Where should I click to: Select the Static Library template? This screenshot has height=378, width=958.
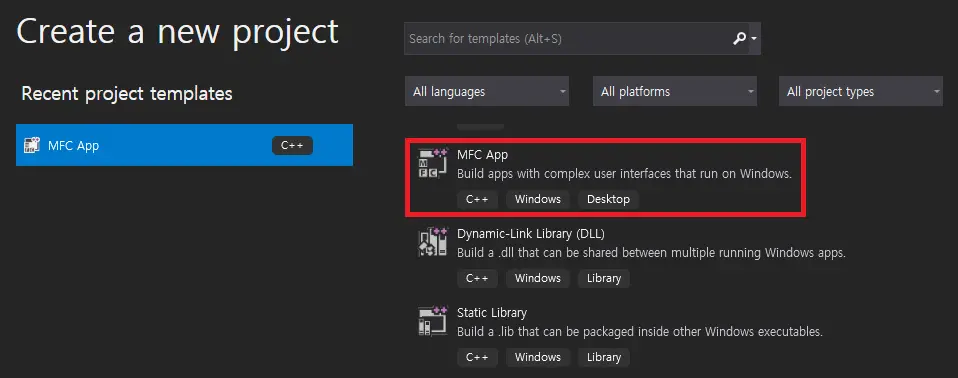(x=492, y=313)
